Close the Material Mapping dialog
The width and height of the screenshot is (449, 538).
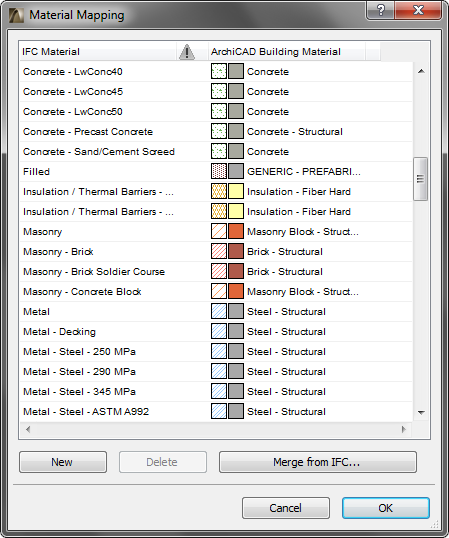coord(418,10)
